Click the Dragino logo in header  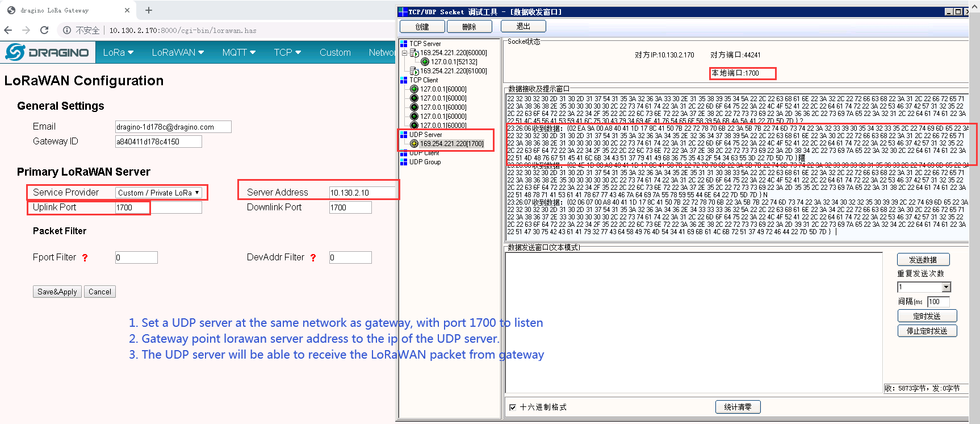pos(47,52)
